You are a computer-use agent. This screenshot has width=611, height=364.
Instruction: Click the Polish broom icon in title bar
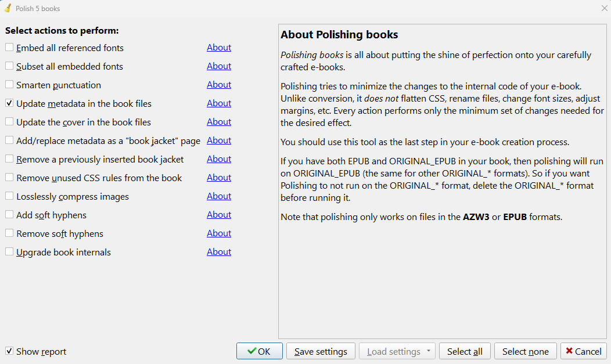click(x=8, y=8)
